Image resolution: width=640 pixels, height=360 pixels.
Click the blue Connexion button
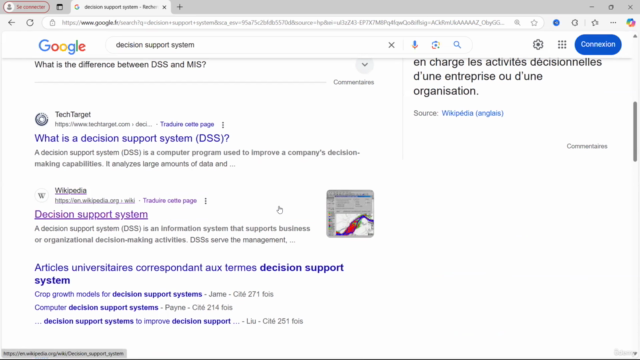598,44
